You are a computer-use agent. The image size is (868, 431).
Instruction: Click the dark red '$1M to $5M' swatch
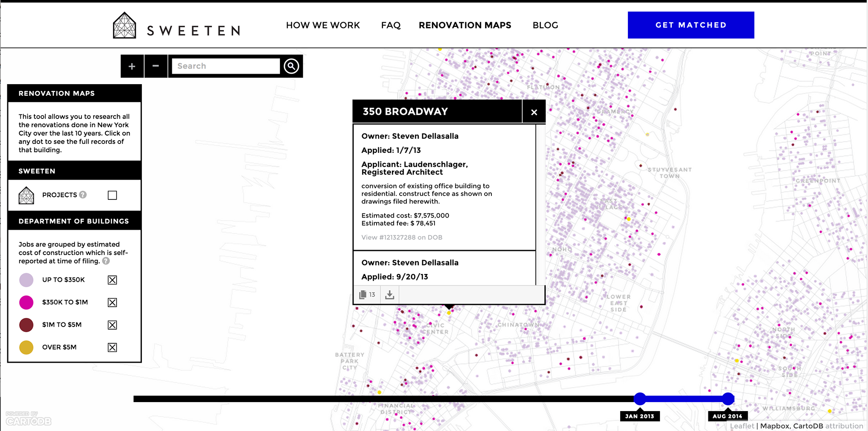tap(26, 325)
